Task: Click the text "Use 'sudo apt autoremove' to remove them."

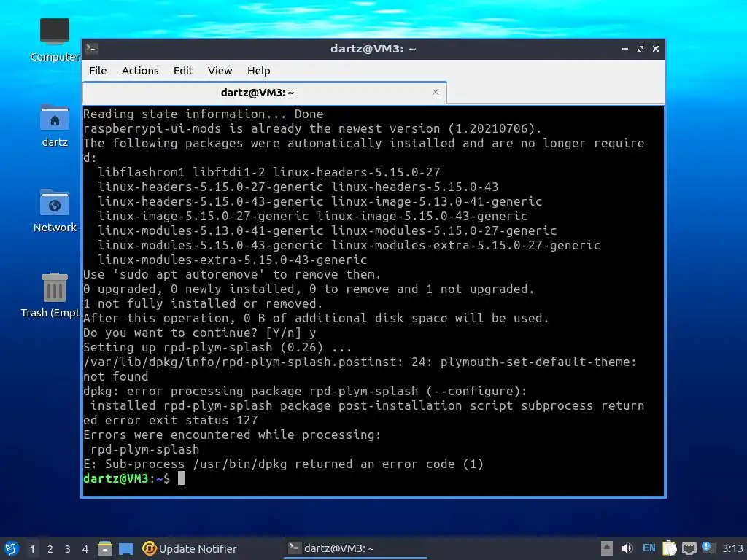Action: pos(232,275)
